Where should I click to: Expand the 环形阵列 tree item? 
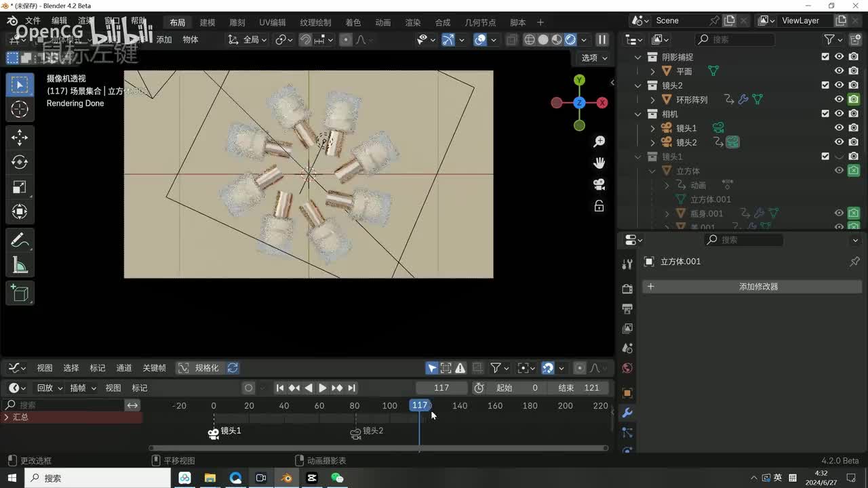653,100
